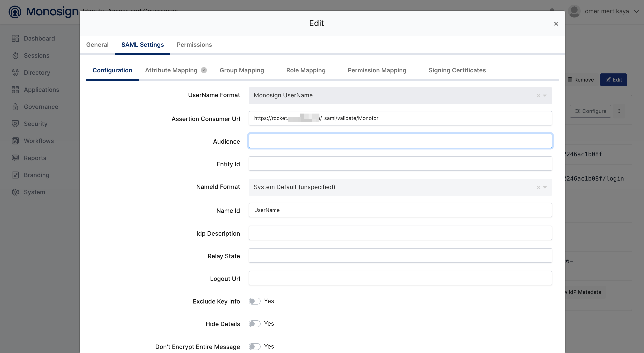Image resolution: width=644 pixels, height=353 pixels.
Task: Select the Configuration sub-tab
Action: click(x=112, y=70)
